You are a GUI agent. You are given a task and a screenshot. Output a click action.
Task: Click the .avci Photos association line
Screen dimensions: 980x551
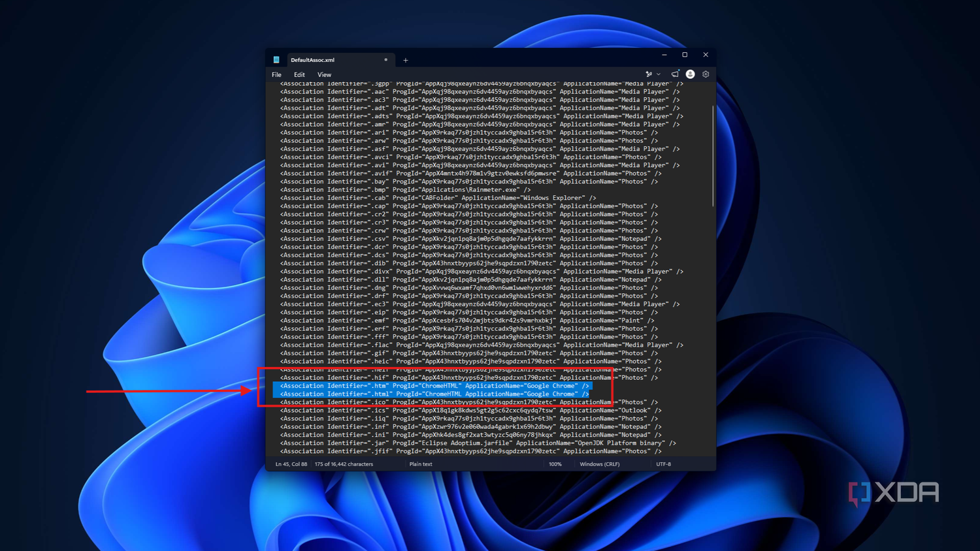point(471,157)
